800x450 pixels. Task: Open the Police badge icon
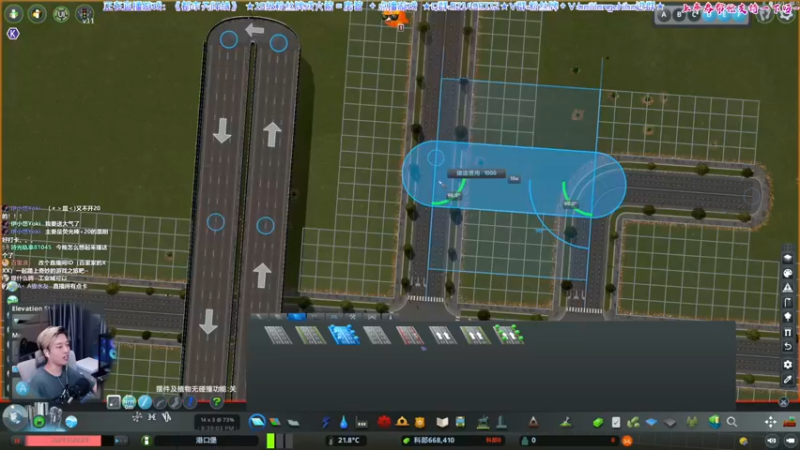coord(419,422)
